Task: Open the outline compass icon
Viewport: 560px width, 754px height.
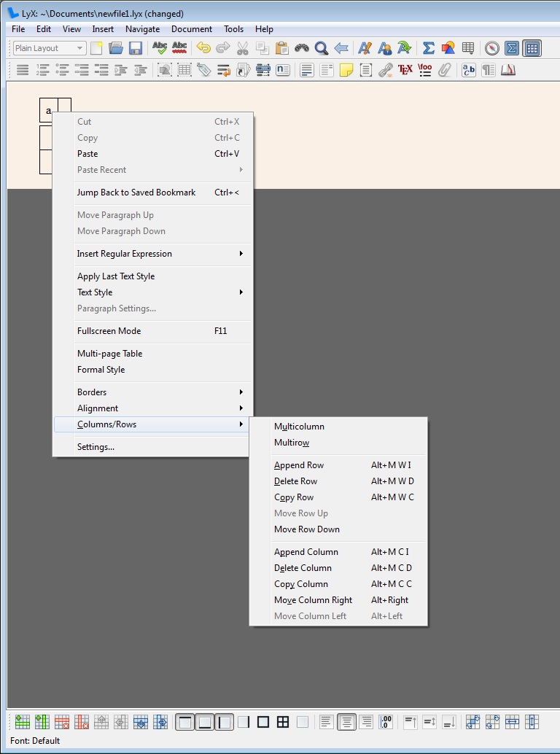Action: [x=491, y=48]
